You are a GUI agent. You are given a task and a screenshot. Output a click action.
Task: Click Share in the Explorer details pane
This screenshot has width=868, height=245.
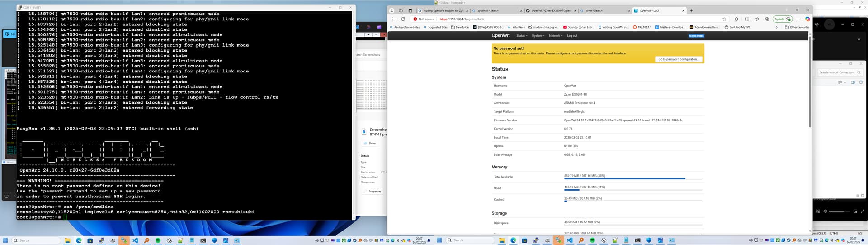point(369,144)
